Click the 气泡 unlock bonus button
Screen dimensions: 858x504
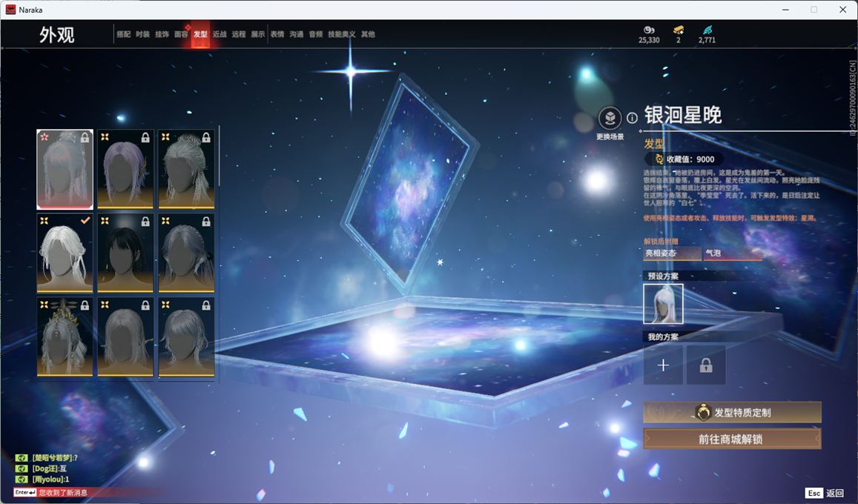733,253
